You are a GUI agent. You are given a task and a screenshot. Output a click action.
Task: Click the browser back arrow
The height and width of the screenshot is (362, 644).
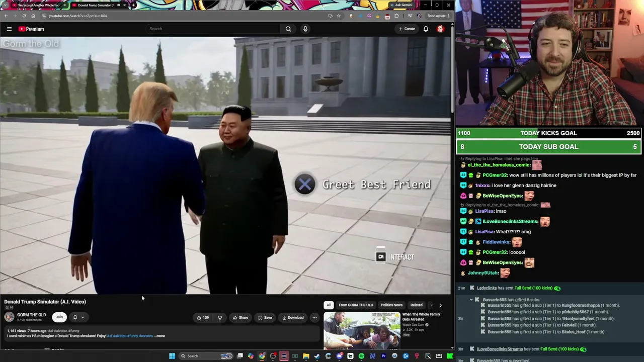point(6,16)
